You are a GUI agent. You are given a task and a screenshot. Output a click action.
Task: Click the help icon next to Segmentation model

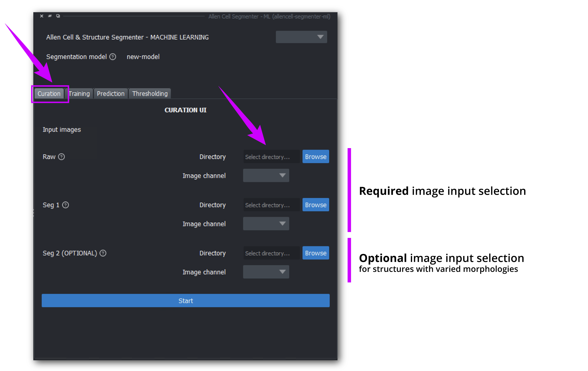click(113, 57)
